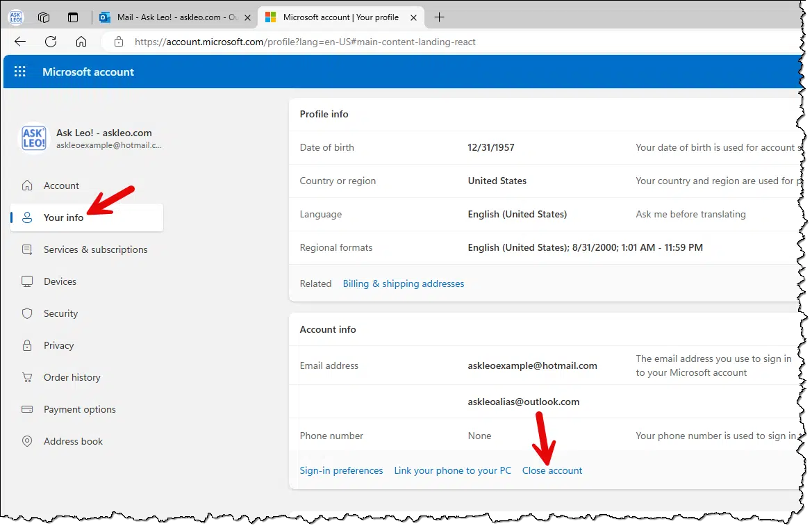The height and width of the screenshot is (528, 812).
Task: Click the United States country value
Action: tap(497, 181)
